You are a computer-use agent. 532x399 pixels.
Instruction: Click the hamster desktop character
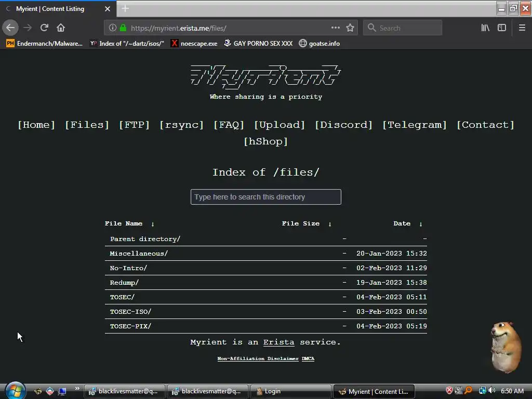coord(506,347)
